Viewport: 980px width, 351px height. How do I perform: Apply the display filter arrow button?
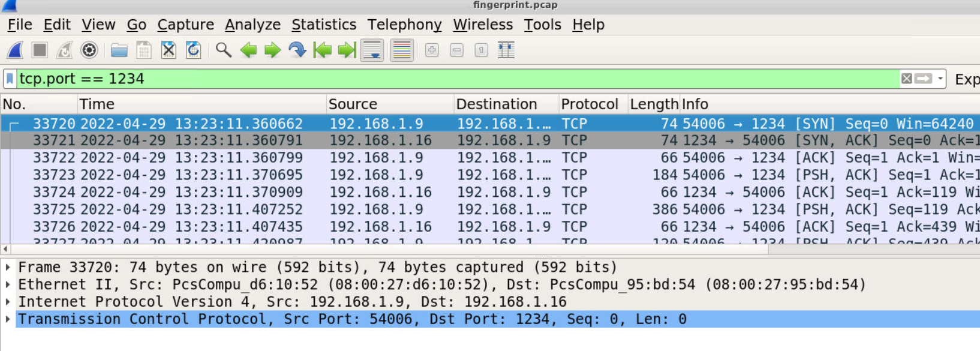(924, 79)
